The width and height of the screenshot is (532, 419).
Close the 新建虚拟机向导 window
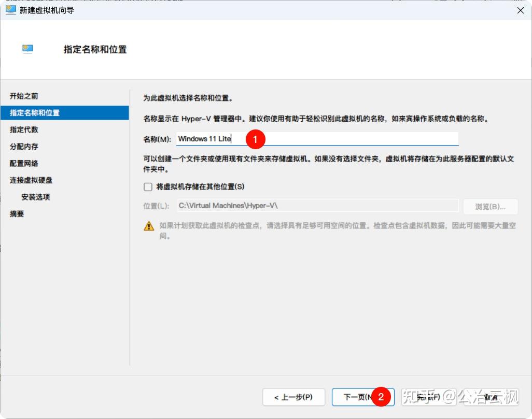tap(521, 10)
